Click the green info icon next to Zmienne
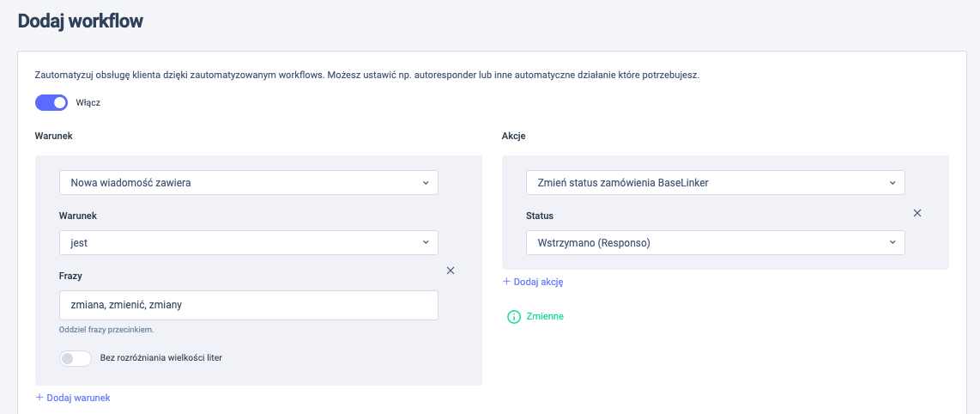This screenshot has width=980, height=414. coord(514,317)
